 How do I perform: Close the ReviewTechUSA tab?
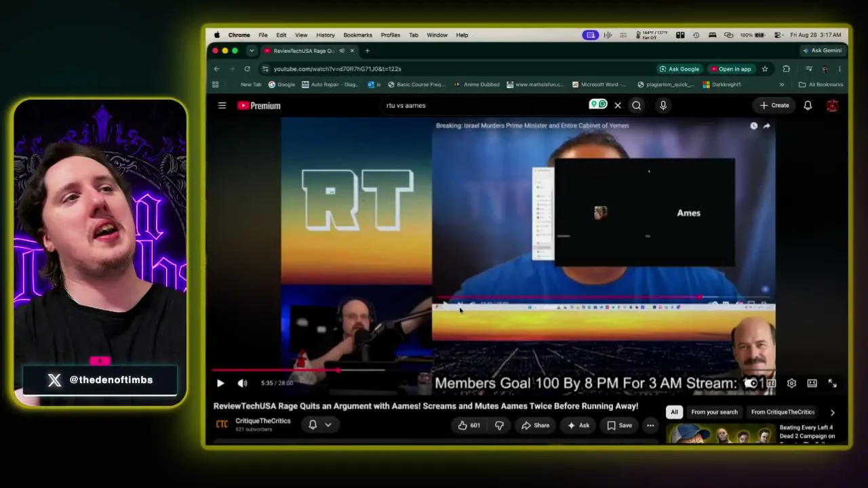[x=352, y=51]
